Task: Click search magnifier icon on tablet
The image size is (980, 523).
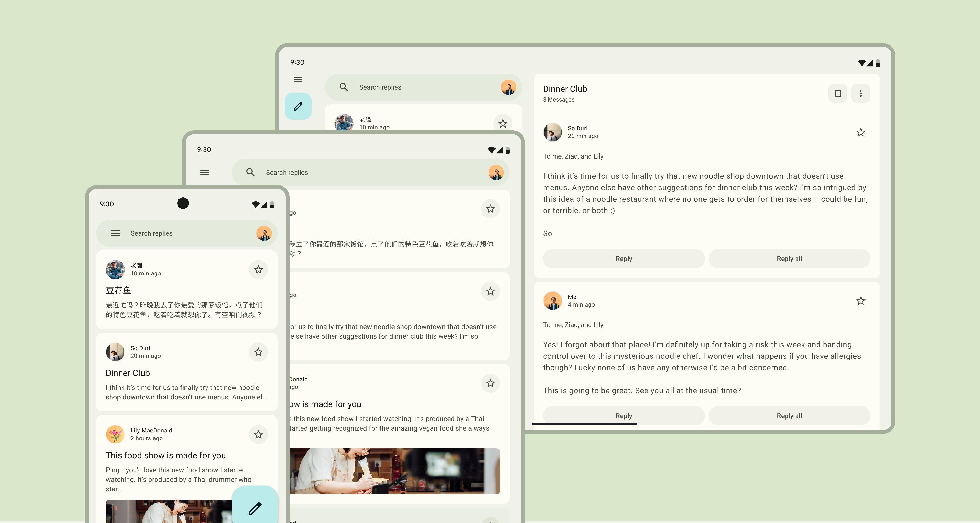Action: click(x=344, y=87)
